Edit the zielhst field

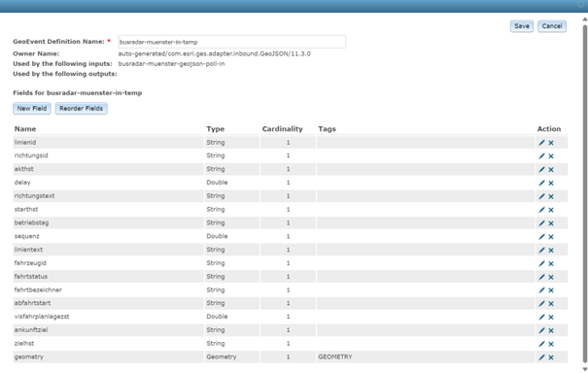[541, 344]
